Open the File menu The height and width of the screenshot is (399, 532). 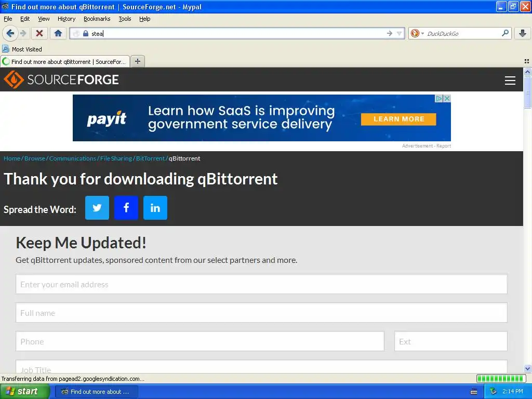click(8, 19)
